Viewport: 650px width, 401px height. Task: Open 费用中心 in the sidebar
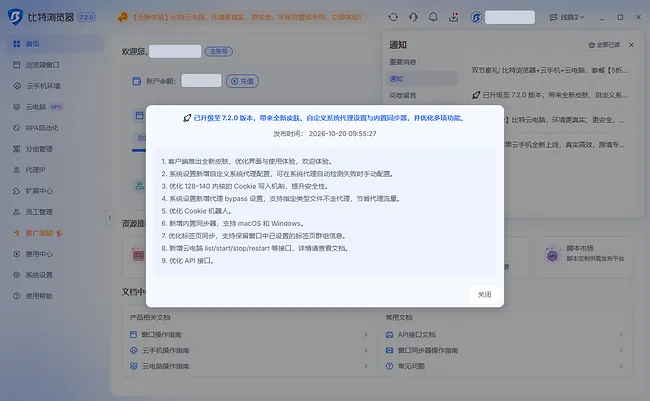point(55,254)
